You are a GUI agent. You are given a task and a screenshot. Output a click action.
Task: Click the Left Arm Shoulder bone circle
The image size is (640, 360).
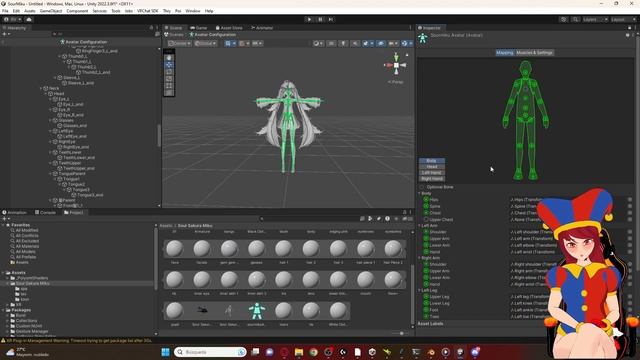tap(426, 232)
